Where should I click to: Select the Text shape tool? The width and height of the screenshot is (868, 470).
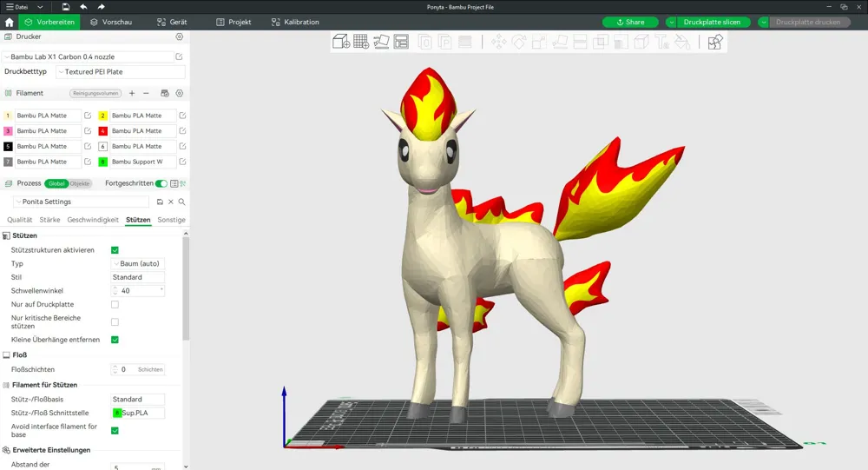[662, 42]
